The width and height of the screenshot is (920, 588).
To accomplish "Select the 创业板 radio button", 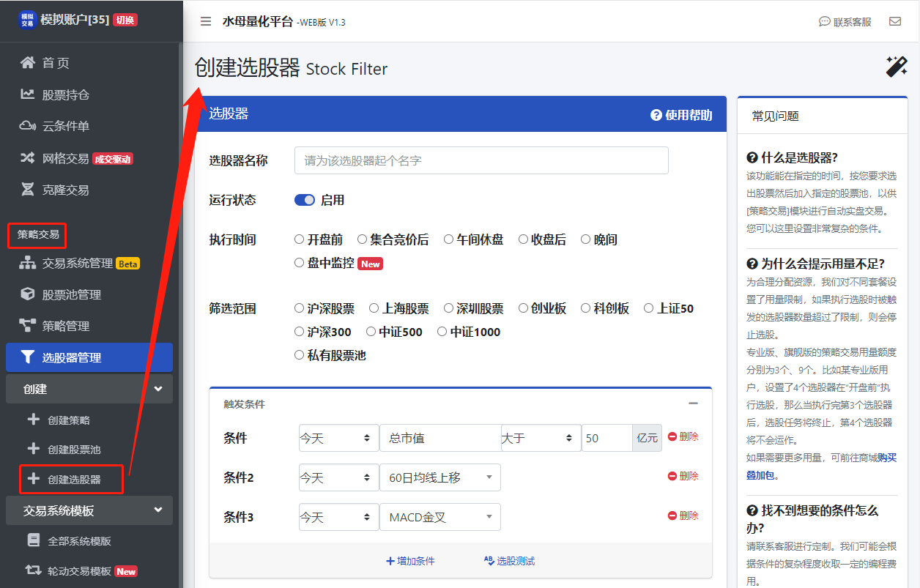I will (523, 308).
